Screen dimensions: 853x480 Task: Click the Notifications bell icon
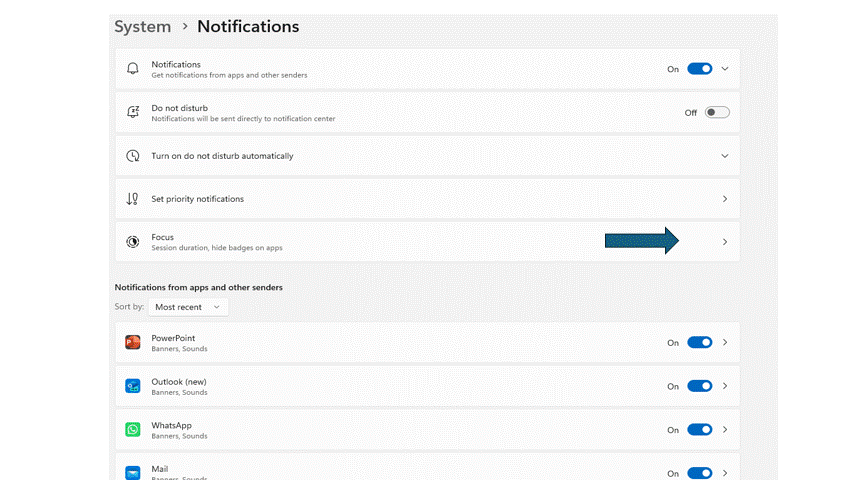(133, 69)
